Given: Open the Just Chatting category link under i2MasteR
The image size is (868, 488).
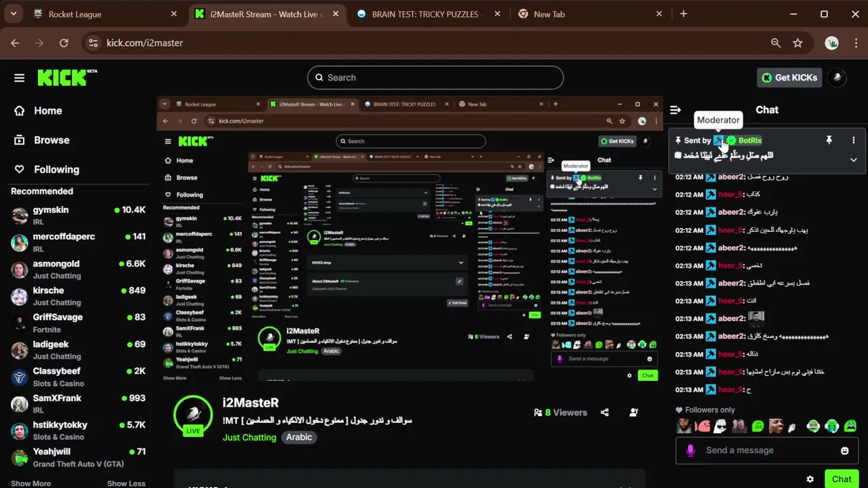Looking at the screenshot, I should [x=250, y=437].
